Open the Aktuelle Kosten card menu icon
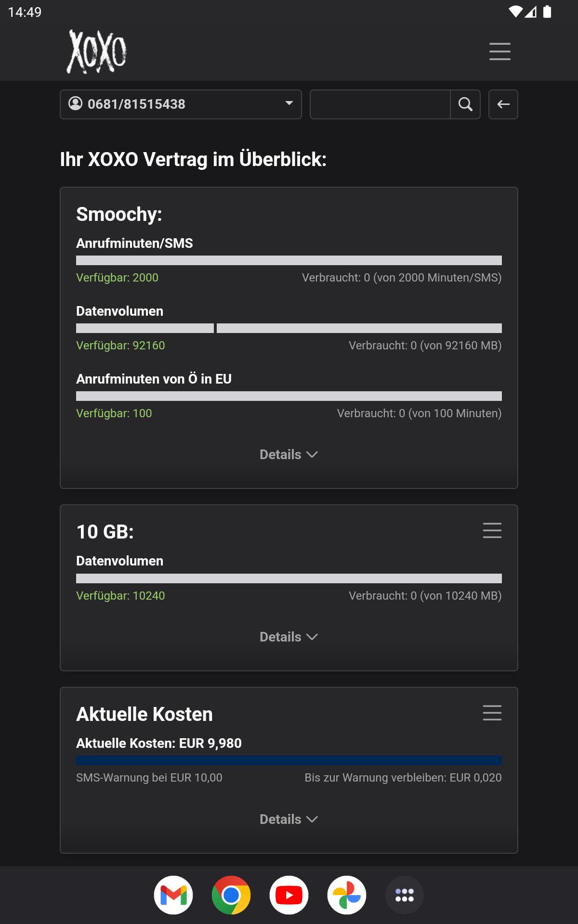This screenshot has height=924, width=578. 492,713
